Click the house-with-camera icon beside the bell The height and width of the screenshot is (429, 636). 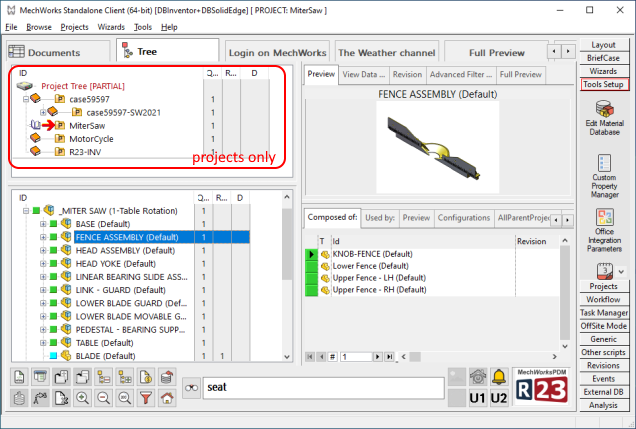pos(478,377)
